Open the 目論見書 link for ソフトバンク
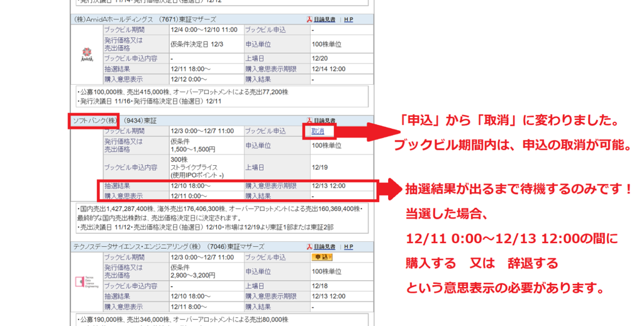This screenshot has height=326, width=644. [325, 121]
